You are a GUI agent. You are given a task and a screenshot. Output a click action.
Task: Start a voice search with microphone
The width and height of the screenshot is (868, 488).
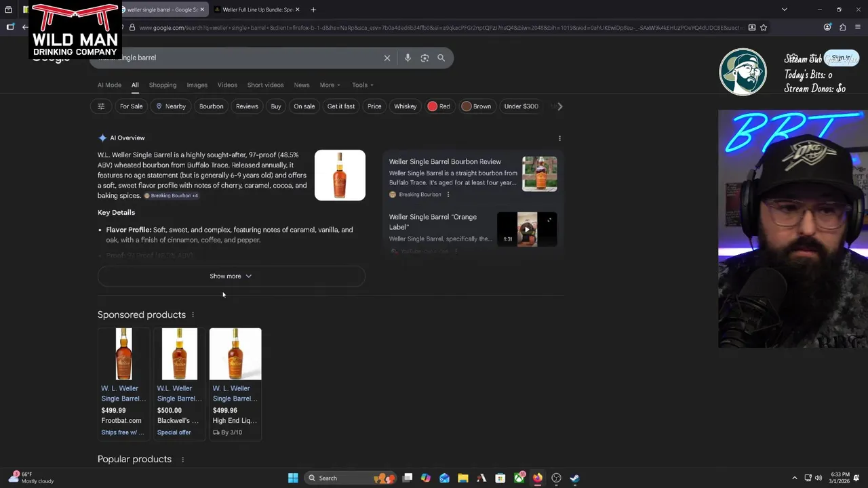coord(408,58)
